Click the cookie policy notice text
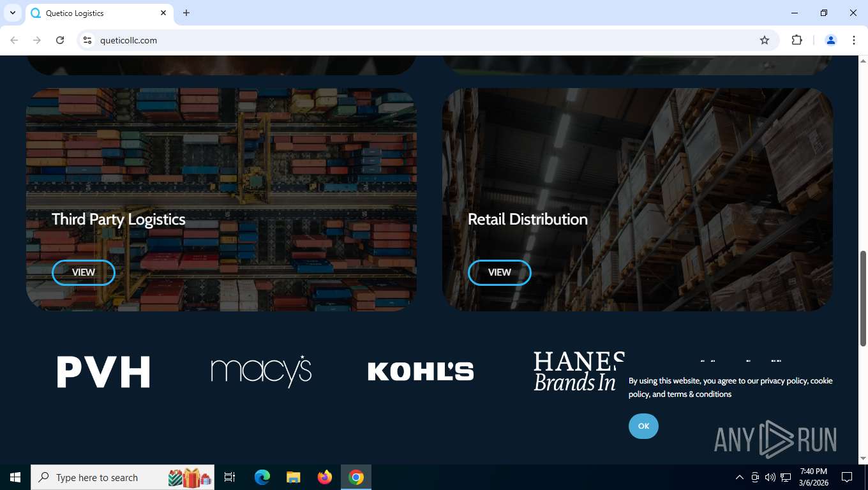This screenshot has width=868, height=490. tap(731, 387)
